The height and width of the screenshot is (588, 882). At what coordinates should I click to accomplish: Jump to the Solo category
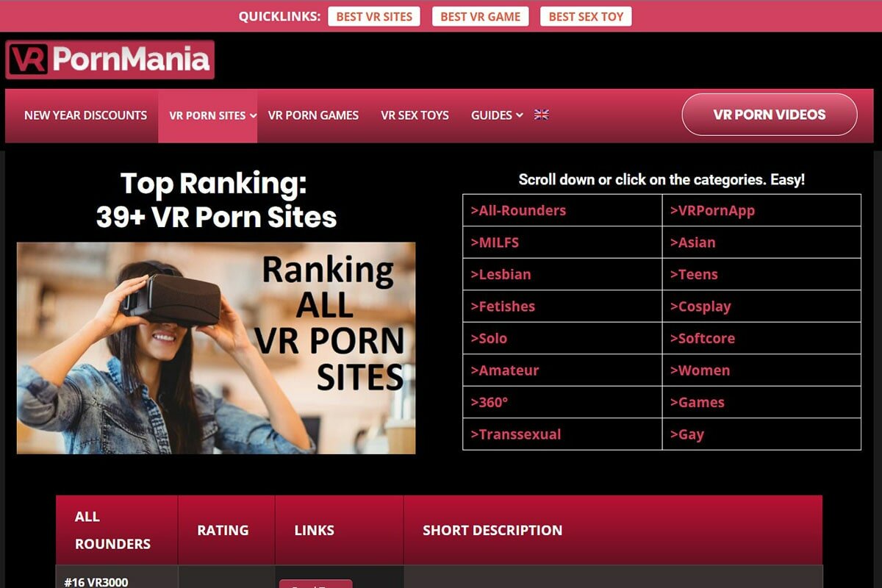(489, 338)
